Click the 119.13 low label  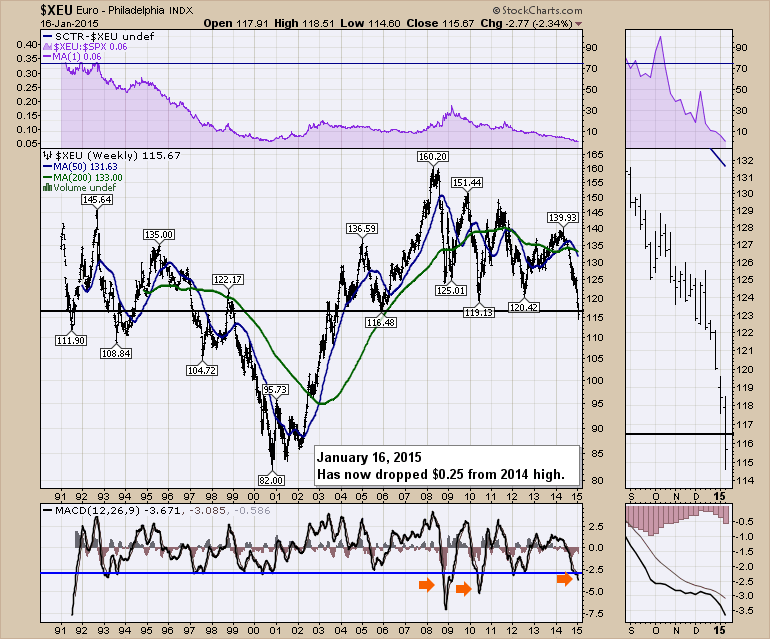coord(479,312)
